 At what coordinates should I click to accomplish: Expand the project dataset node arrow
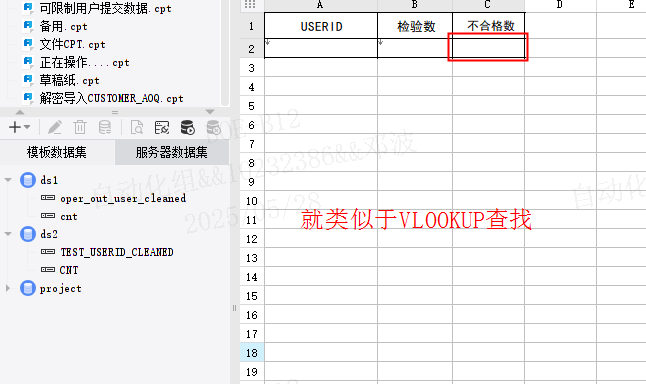pyautogui.click(x=8, y=288)
